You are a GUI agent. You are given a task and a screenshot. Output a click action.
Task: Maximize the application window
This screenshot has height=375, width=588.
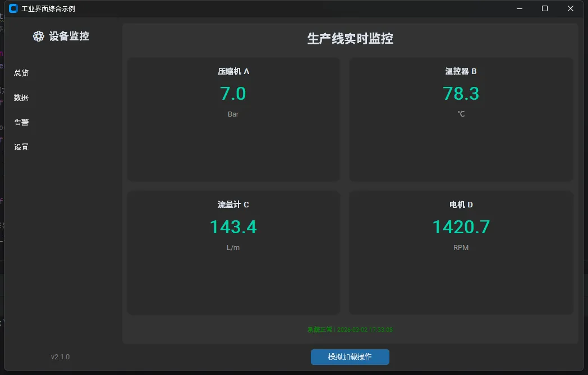coord(544,8)
